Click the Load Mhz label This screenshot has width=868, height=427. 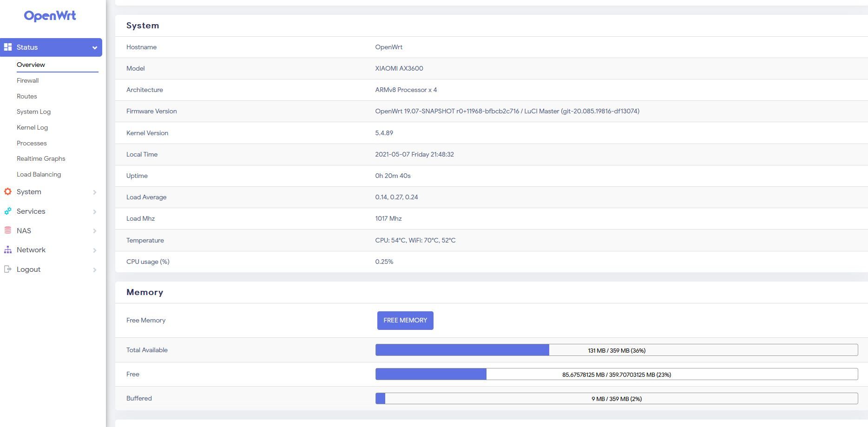(x=140, y=218)
